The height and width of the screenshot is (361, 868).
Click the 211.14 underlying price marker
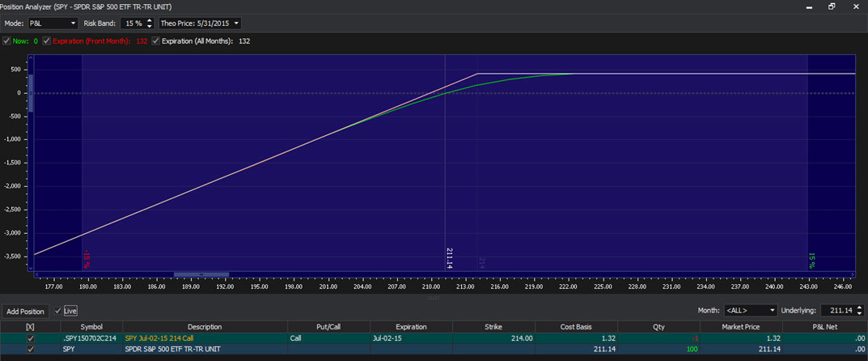point(449,259)
